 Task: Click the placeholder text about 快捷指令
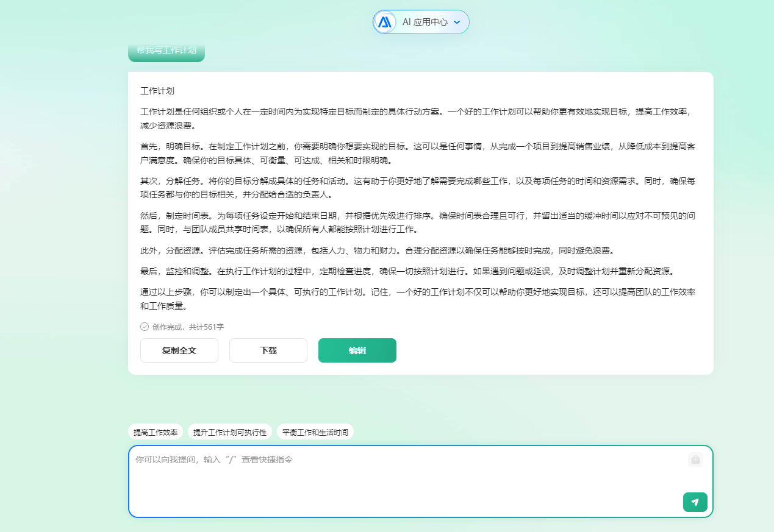[x=212, y=460]
